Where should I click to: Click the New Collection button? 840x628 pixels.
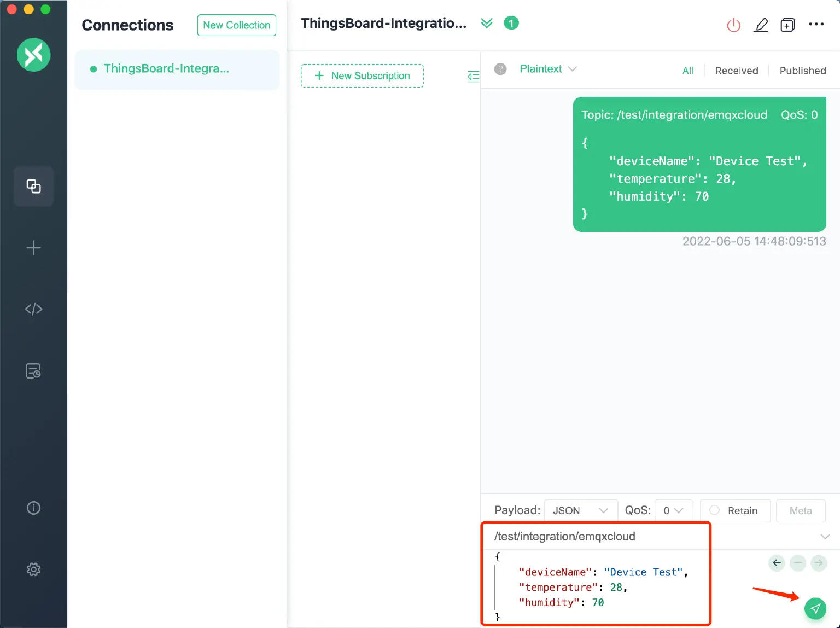236,25
